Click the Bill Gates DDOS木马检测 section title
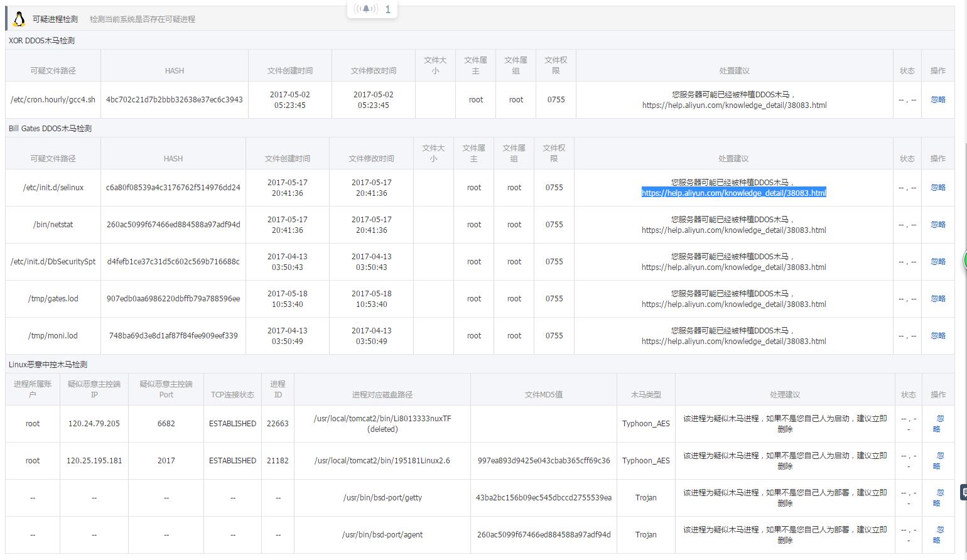Image resolution: width=967 pixels, height=560 pixels. [50, 129]
